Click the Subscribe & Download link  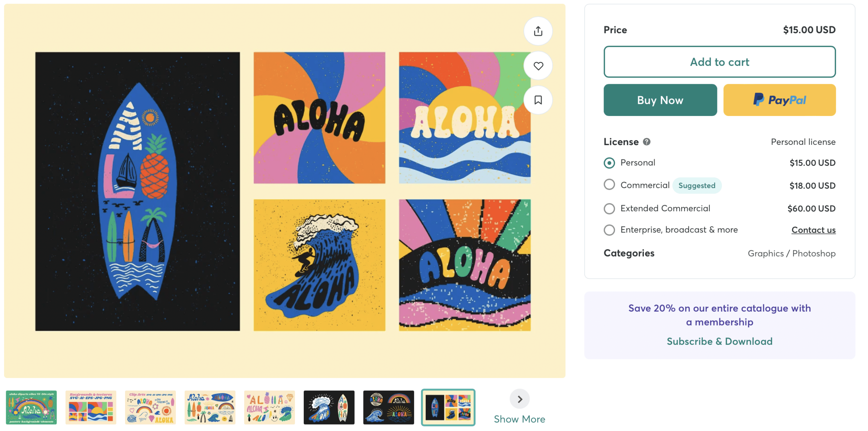pos(719,341)
